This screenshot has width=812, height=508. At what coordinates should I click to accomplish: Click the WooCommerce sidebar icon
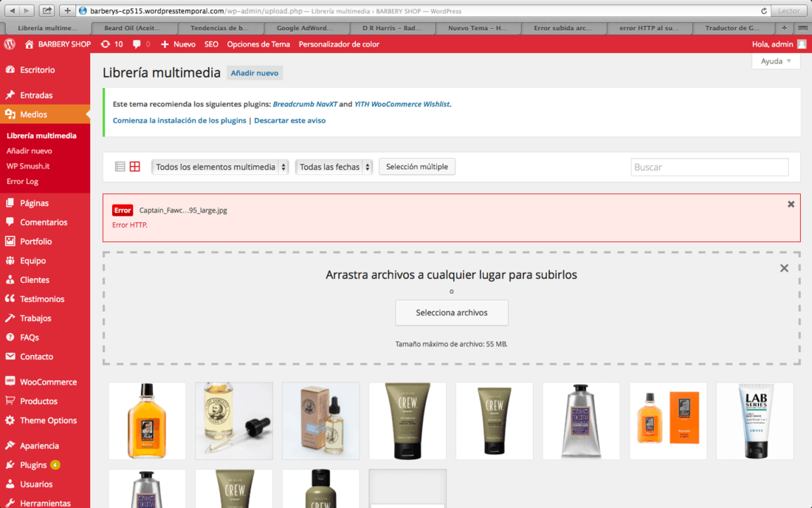pyautogui.click(x=10, y=381)
